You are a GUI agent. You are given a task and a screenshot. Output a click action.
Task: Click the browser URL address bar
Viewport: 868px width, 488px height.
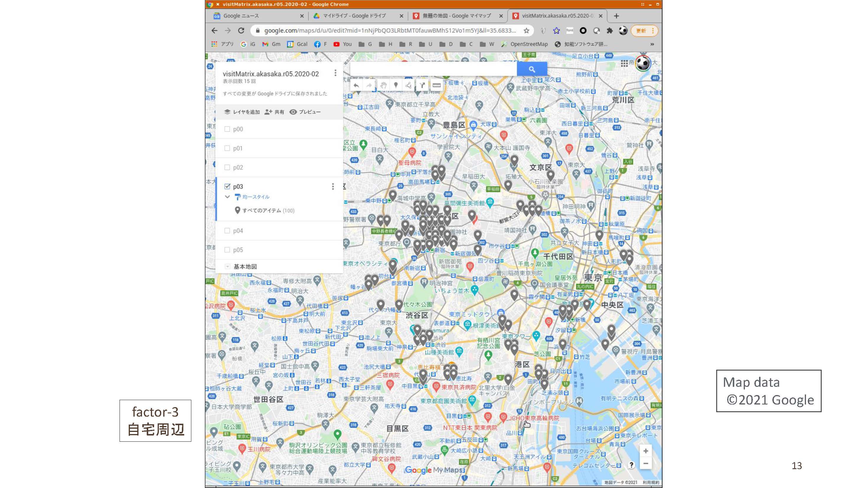391,31
